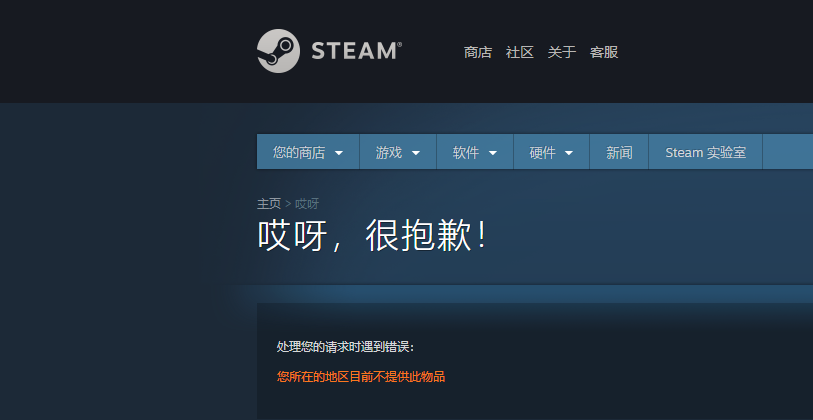Viewport: 813px width, 420px height.
Task: Click the orange 您所在的地区目前不提供此物品 error message
Action: [x=360, y=377]
